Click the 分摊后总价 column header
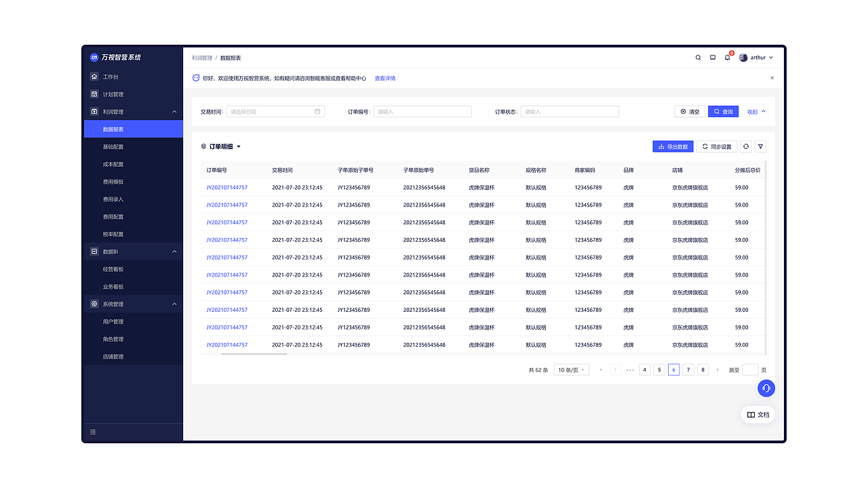Screen dimensions: 868x488 [748, 170]
